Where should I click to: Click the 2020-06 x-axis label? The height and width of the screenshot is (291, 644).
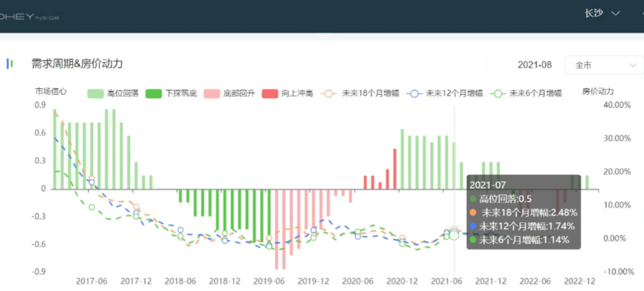358,281
